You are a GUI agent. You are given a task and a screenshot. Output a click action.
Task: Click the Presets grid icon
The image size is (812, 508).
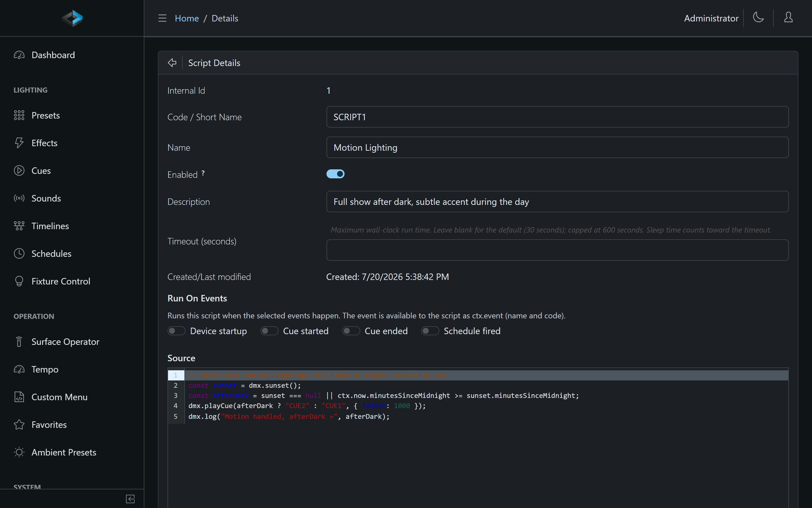pyautogui.click(x=19, y=115)
